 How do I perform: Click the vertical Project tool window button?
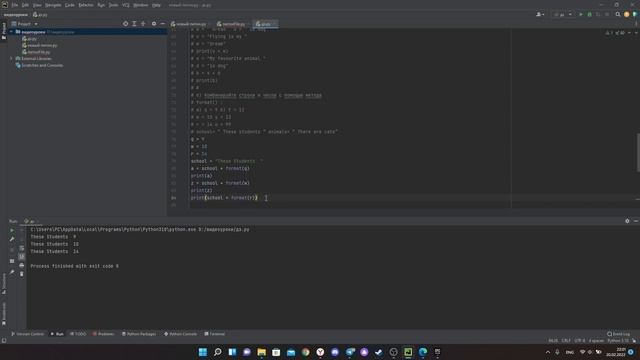tap(4, 31)
